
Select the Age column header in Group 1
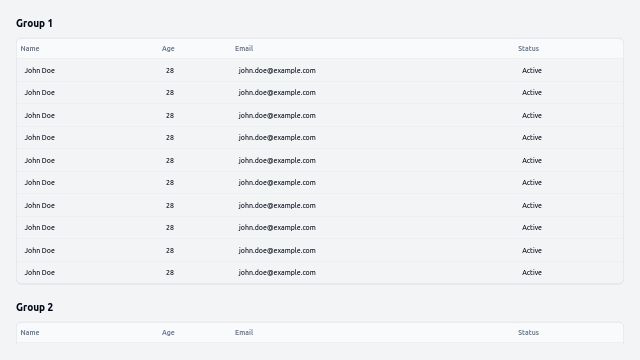(168, 49)
